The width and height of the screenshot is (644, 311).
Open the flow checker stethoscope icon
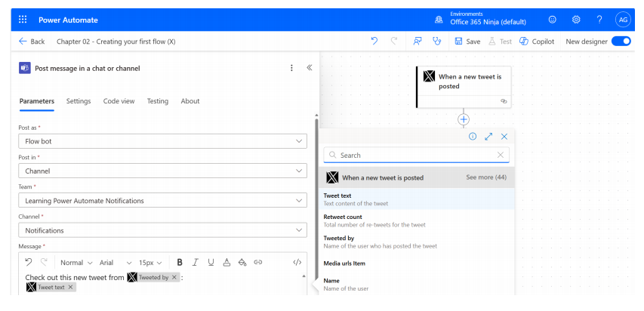tap(437, 41)
